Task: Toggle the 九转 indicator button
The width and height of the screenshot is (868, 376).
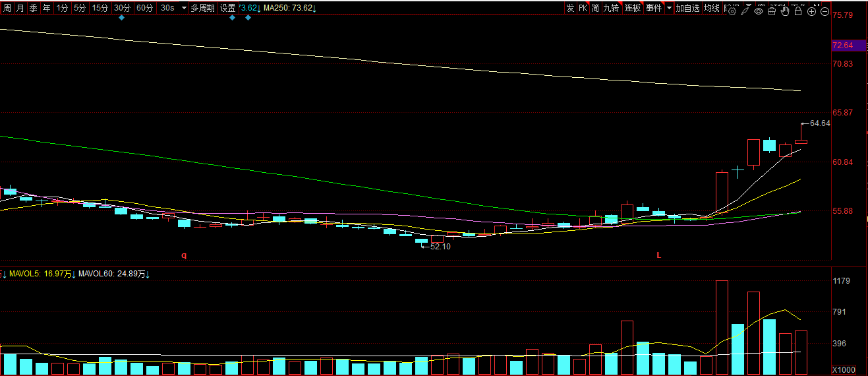Action: click(612, 8)
